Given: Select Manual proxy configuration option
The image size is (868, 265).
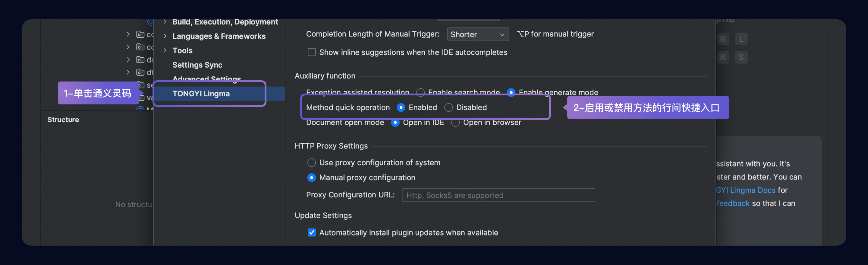Looking at the screenshot, I should (x=311, y=177).
